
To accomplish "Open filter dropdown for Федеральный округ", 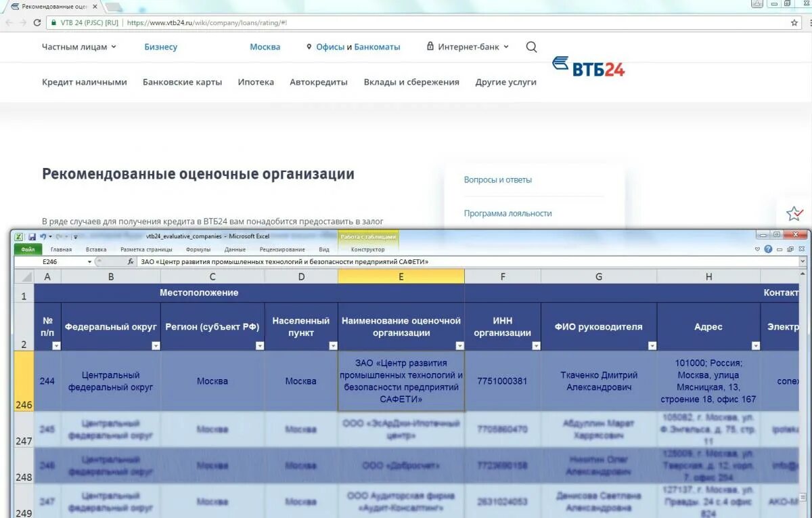I will pyautogui.click(x=156, y=345).
